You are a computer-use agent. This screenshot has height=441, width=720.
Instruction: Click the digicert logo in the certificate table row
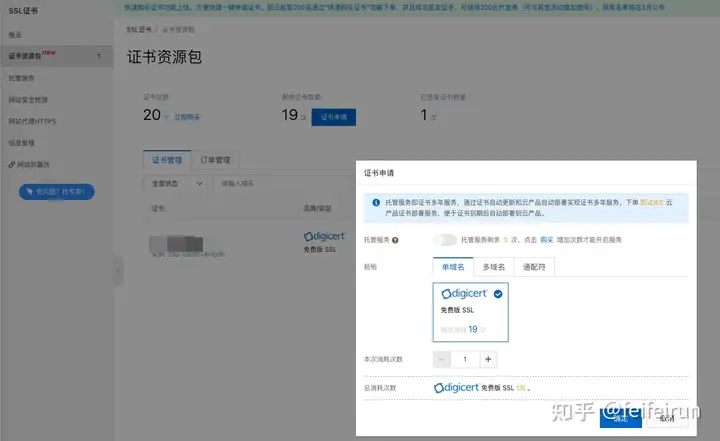tap(324, 236)
